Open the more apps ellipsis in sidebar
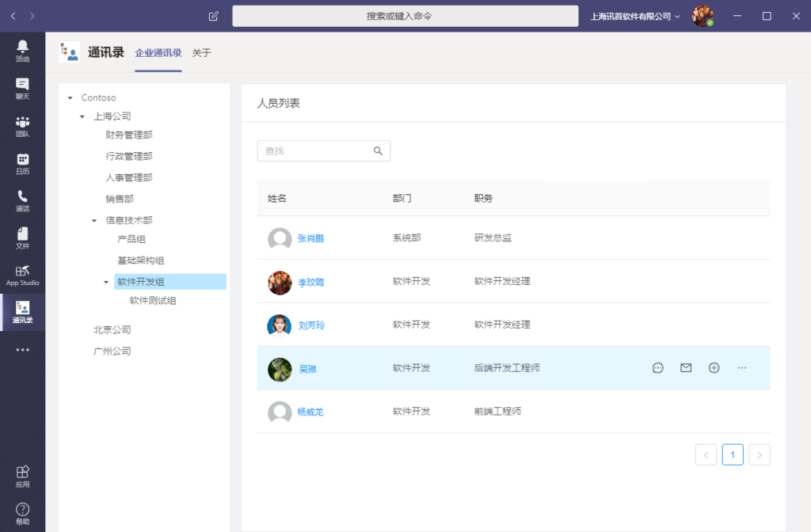Image resolution: width=811 pixels, height=532 pixels. click(x=22, y=350)
